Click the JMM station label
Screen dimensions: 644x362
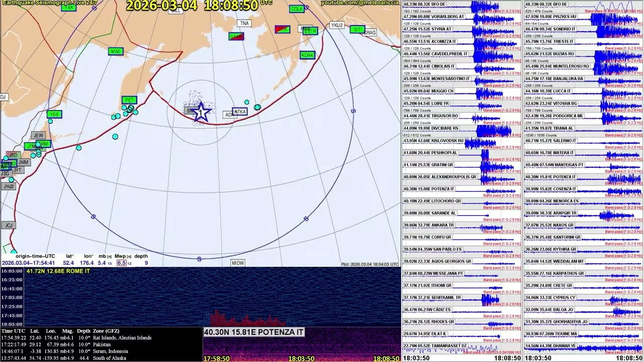click(23, 162)
